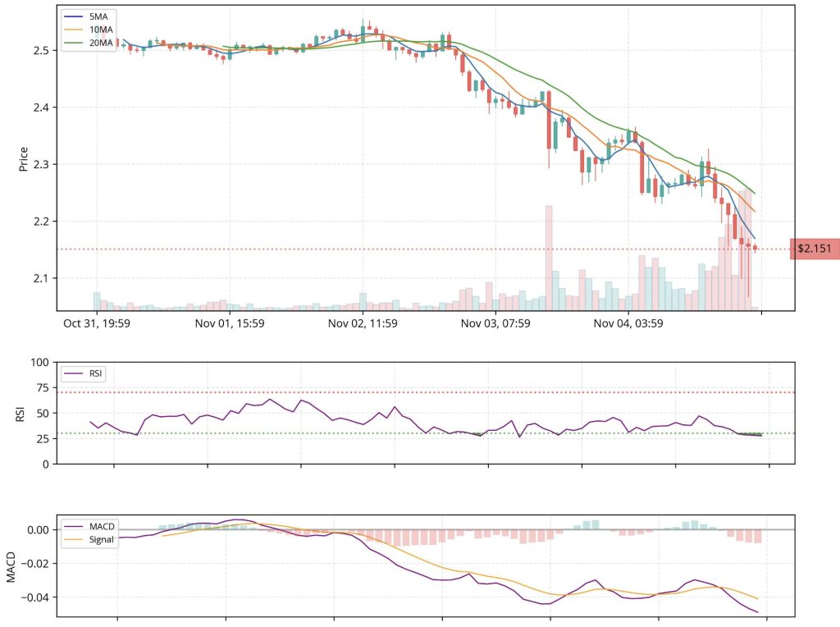
Task: Click the Nov 03, 07:59 date label
Action: coord(495,323)
